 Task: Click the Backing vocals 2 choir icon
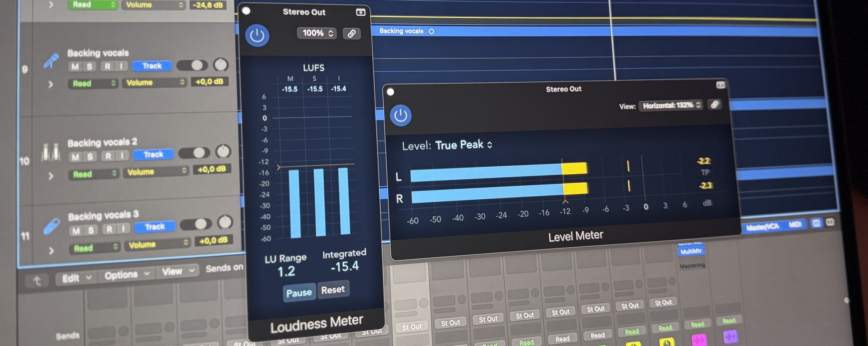50,153
